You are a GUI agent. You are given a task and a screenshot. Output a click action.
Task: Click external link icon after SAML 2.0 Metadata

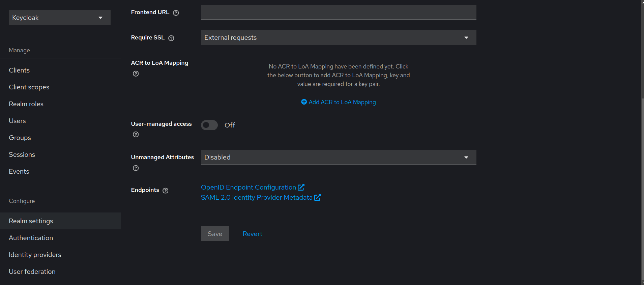[318, 197]
